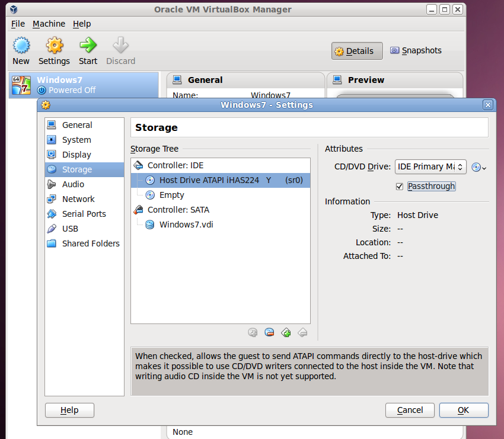This screenshot has width=504, height=439.
Task: Click the VirtualBox cube icon in titlebar
Action: [x=14, y=9]
